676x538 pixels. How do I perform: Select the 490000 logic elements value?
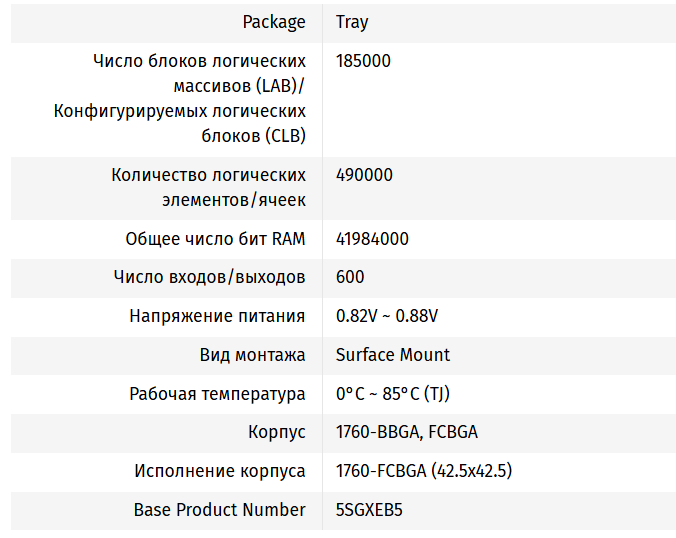pyautogui.click(x=364, y=175)
